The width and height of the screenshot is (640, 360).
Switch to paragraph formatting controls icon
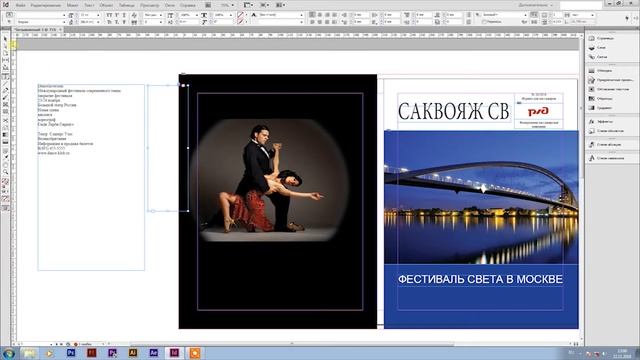9,22
